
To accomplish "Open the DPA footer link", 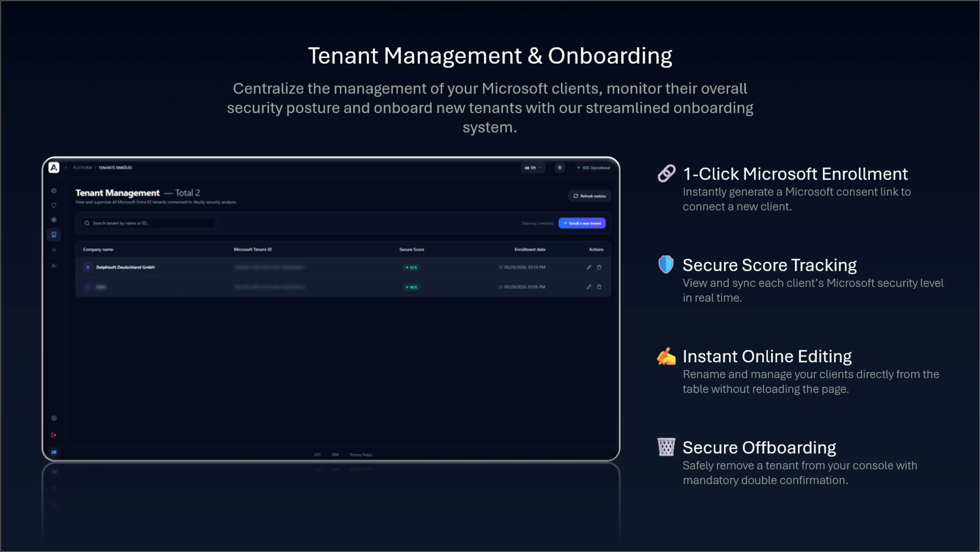I will 335,455.
